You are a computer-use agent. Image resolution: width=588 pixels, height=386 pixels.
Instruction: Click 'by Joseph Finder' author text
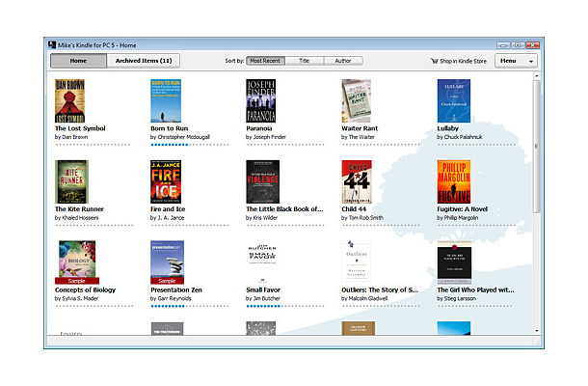[266, 137]
